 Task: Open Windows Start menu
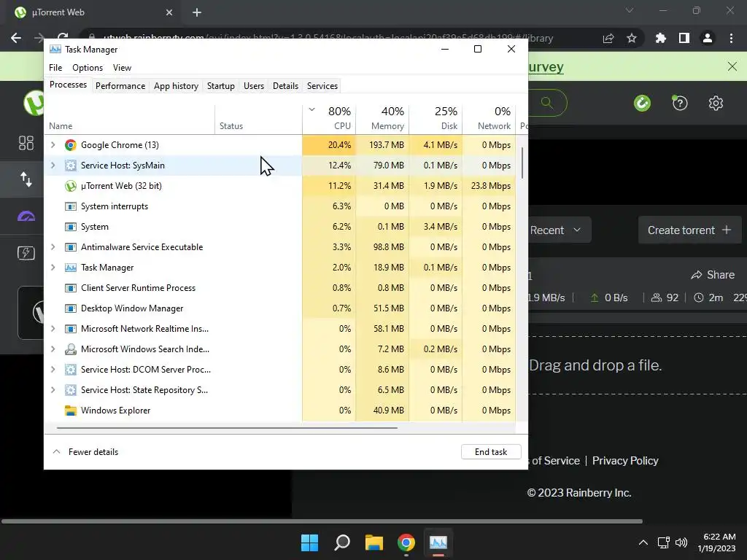[x=309, y=542]
